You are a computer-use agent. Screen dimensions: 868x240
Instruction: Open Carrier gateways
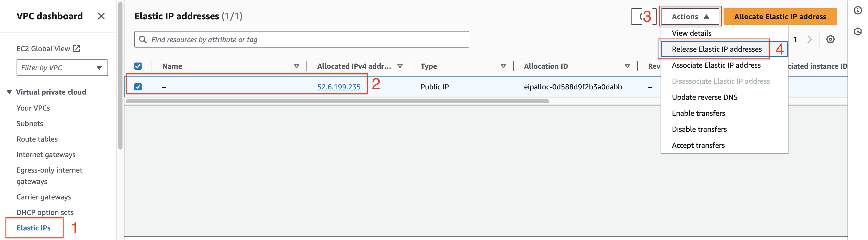[44, 197]
